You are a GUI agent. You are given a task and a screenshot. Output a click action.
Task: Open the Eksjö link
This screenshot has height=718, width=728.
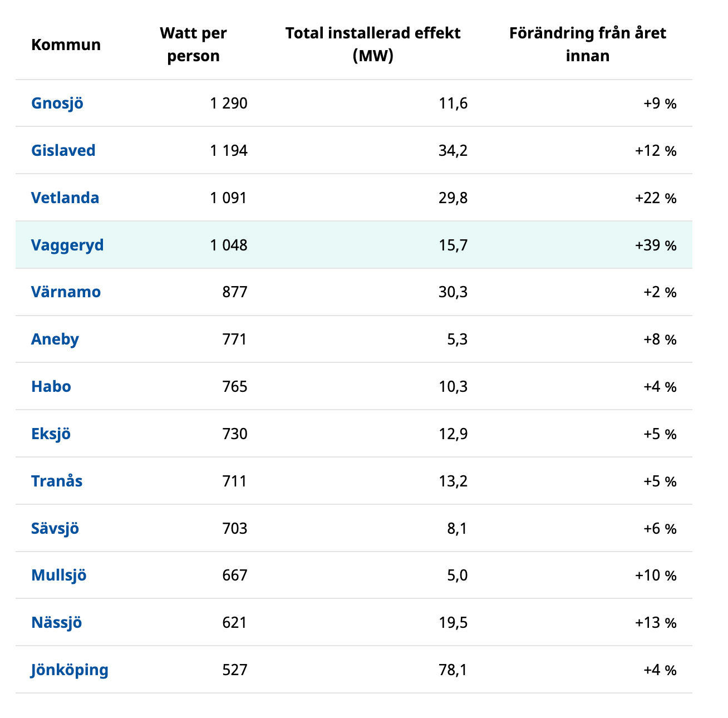(51, 434)
